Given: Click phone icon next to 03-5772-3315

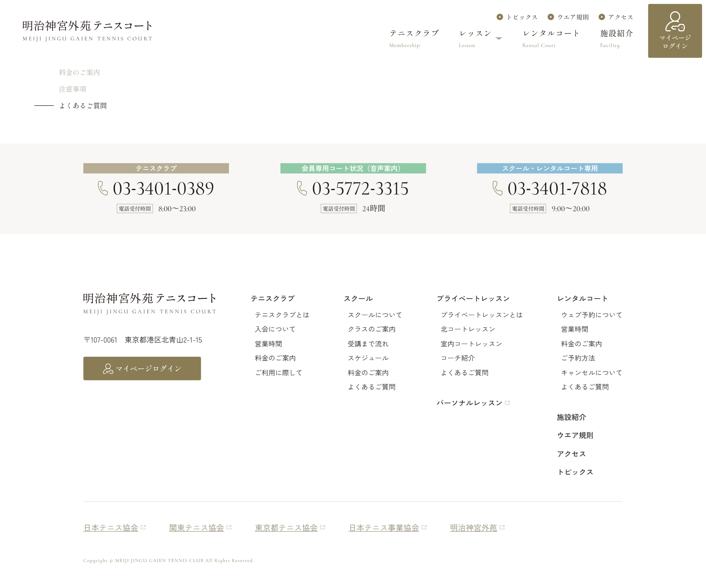Looking at the screenshot, I should click(x=302, y=188).
